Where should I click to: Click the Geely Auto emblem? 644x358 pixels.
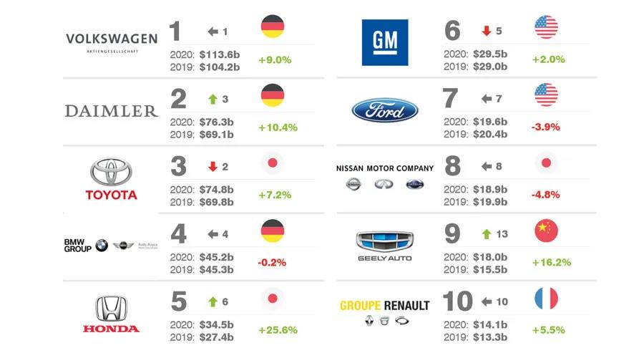point(385,246)
